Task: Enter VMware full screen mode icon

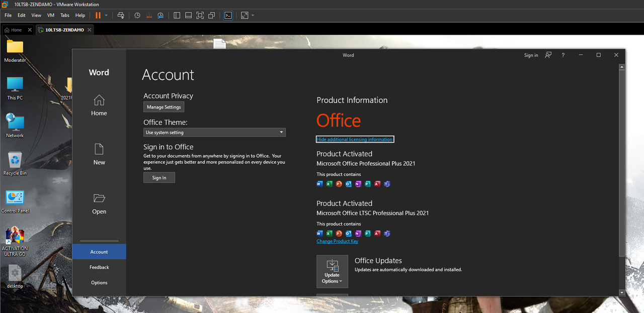Action: [200, 16]
